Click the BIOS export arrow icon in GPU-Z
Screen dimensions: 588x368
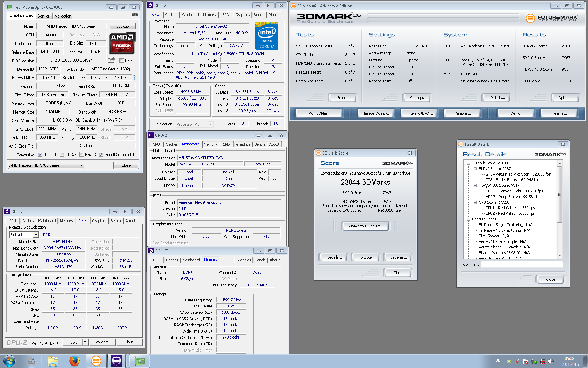[x=111, y=60]
